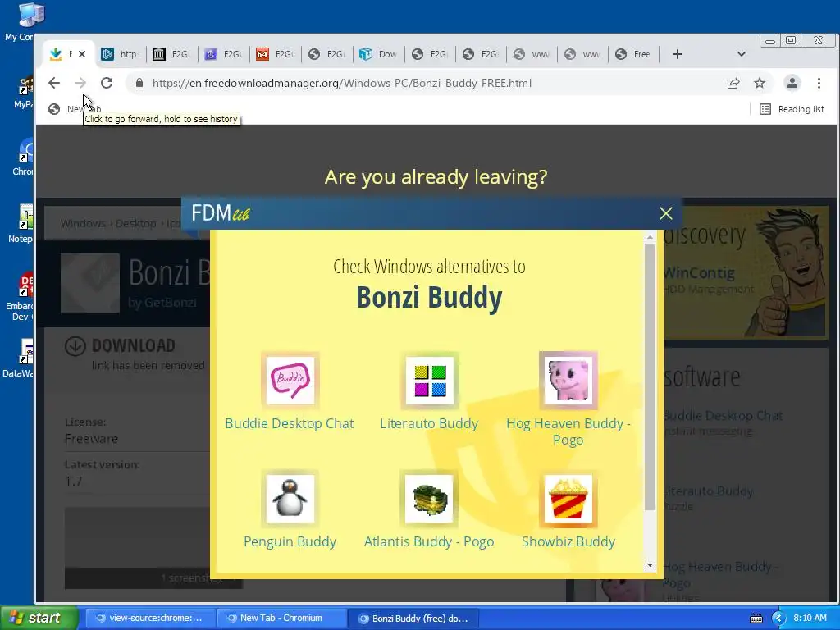Switch to New Tab - Chromium taskbar window

click(282, 619)
